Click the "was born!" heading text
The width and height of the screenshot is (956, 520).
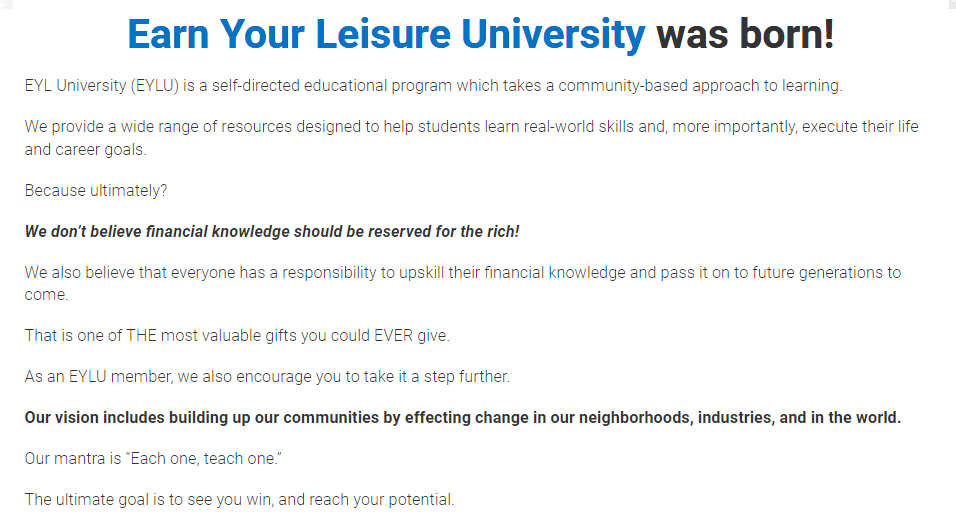click(744, 35)
